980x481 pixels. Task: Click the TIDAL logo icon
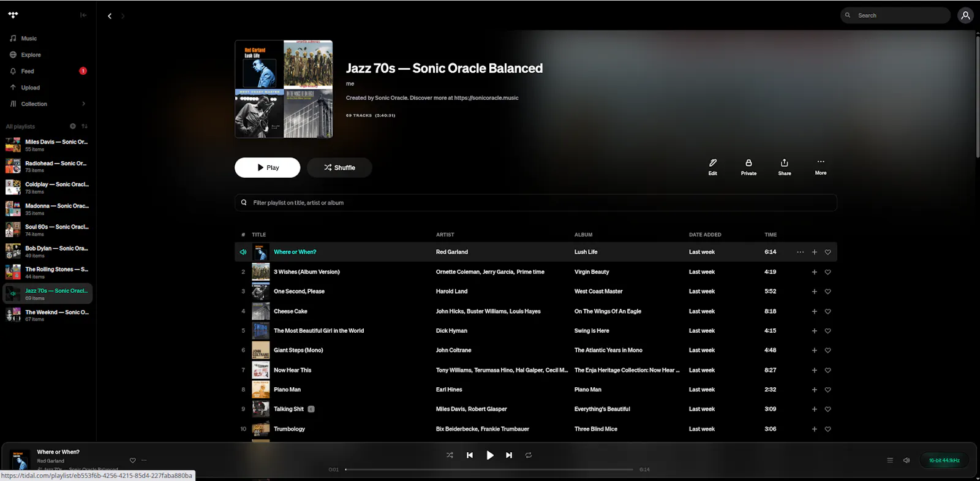(x=13, y=15)
